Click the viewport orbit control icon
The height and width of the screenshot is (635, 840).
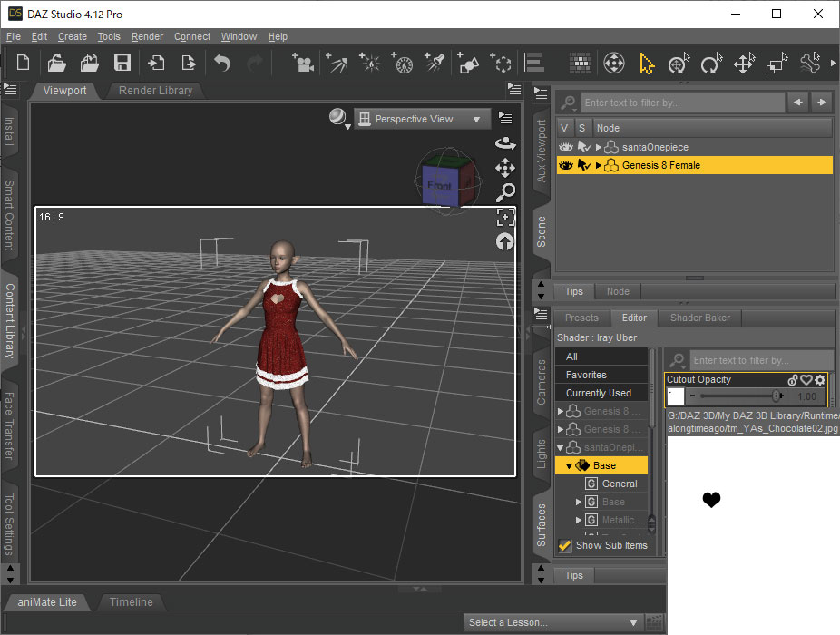(x=505, y=143)
